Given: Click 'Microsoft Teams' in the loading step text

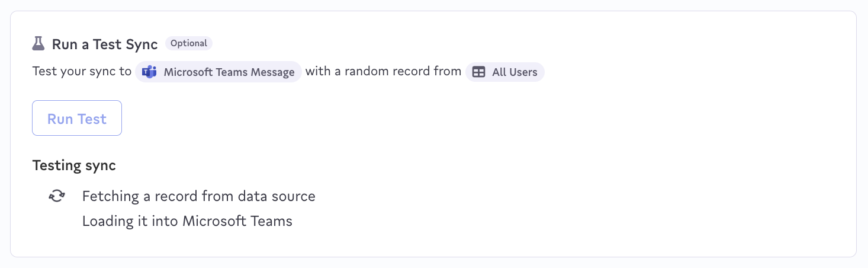Looking at the screenshot, I should pos(237,222).
